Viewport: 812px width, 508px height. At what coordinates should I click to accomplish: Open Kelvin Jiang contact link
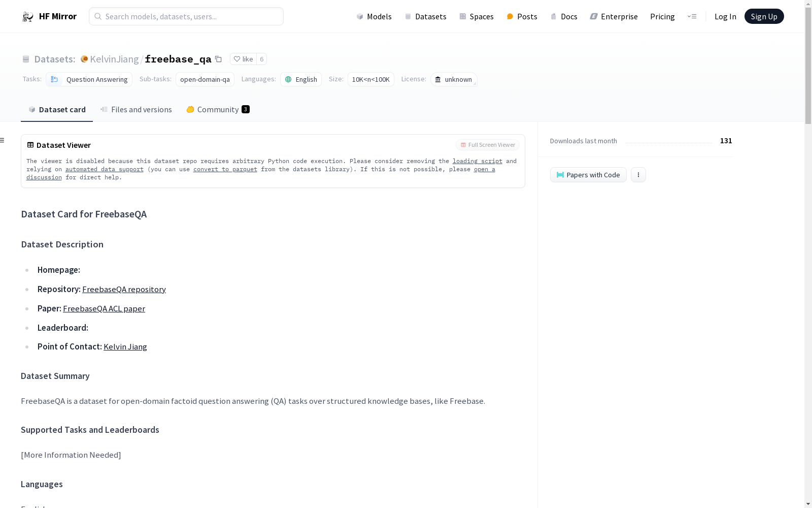pos(125,346)
